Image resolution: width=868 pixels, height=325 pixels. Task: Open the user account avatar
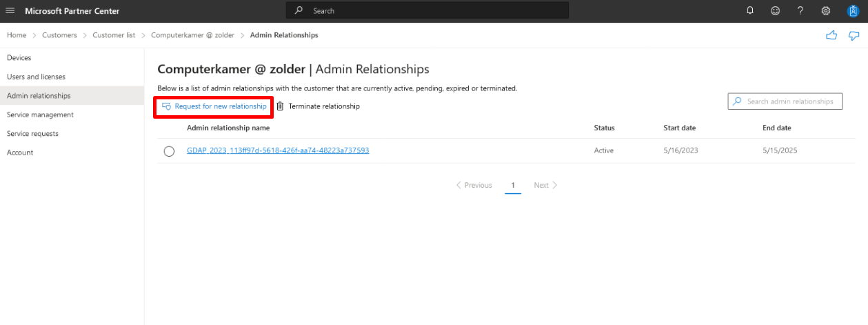852,11
